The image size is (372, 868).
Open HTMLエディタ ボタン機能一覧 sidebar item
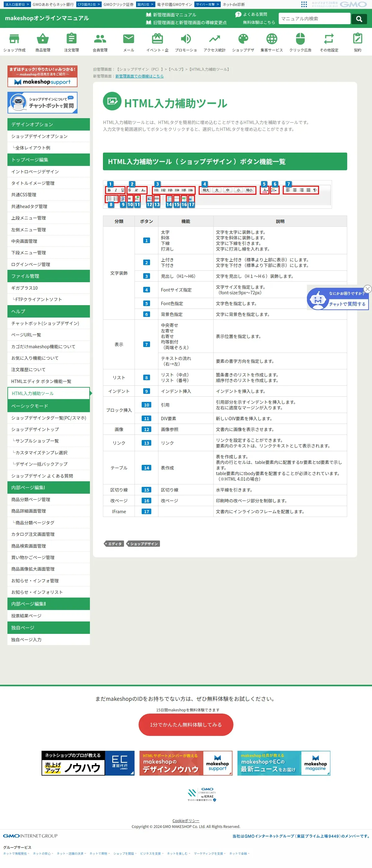49,381
